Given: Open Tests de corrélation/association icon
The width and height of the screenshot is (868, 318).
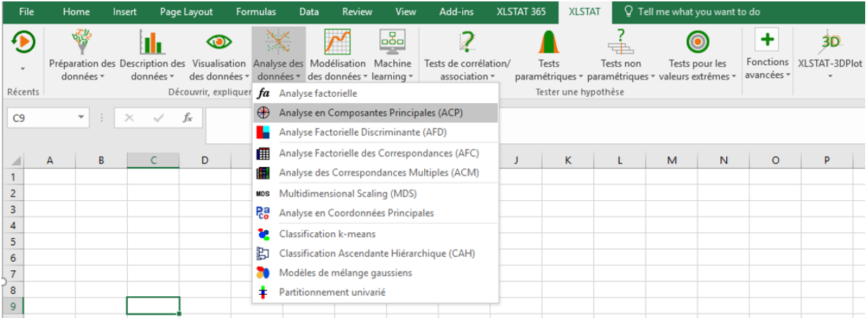Looking at the screenshot, I should pyautogui.click(x=468, y=42).
